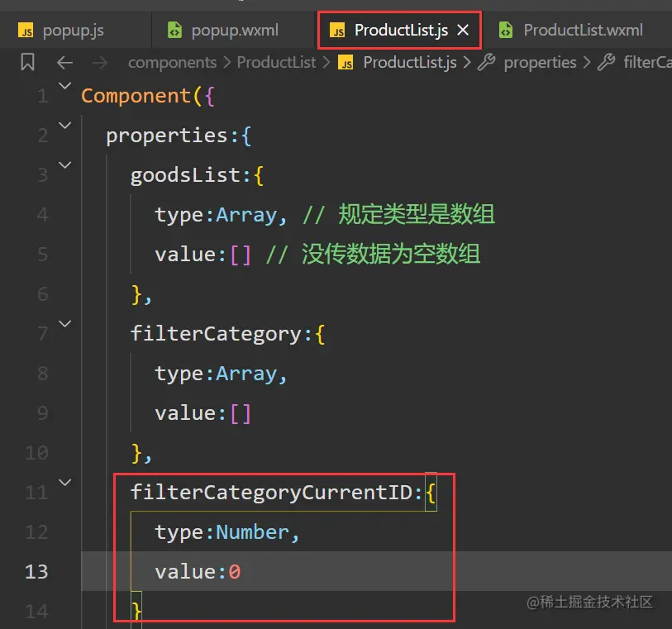Click the '},' on line 6
672x629 pixels.
[141, 295]
